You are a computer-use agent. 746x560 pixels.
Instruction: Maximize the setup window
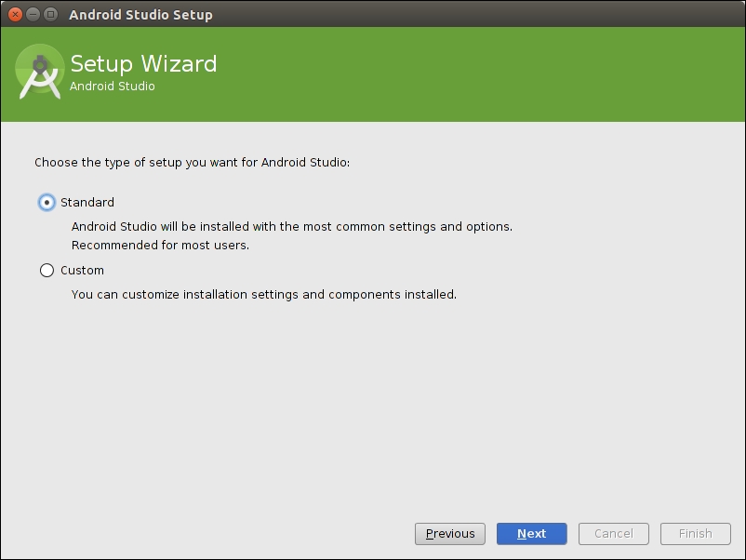pos(50,14)
